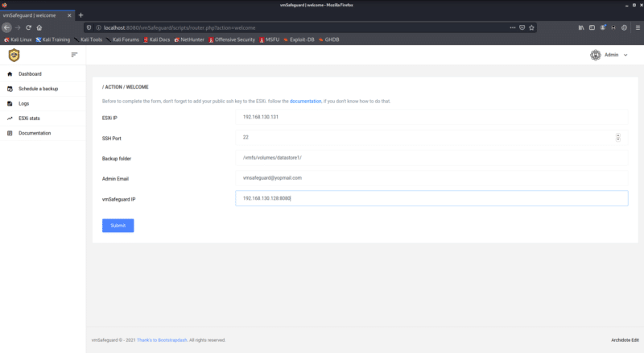Click the Firefox home button
This screenshot has width=644, height=353.
tap(39, 27)
